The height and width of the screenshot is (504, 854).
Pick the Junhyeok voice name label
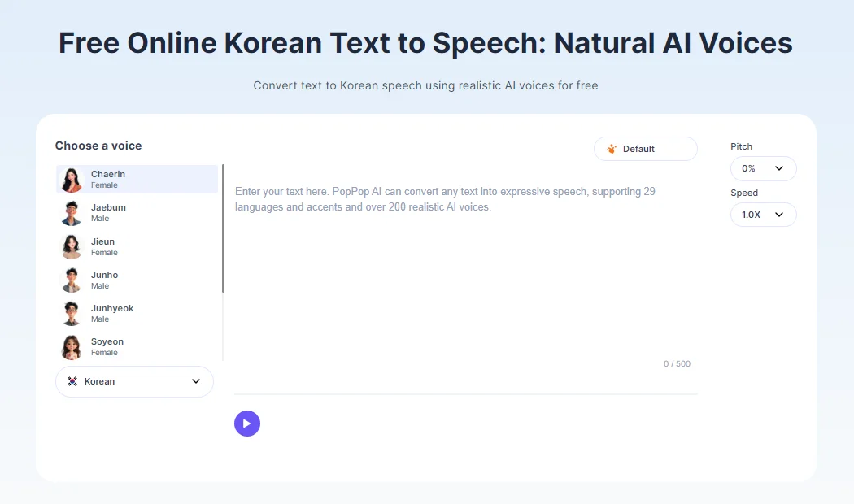click(x=112, y=308)
